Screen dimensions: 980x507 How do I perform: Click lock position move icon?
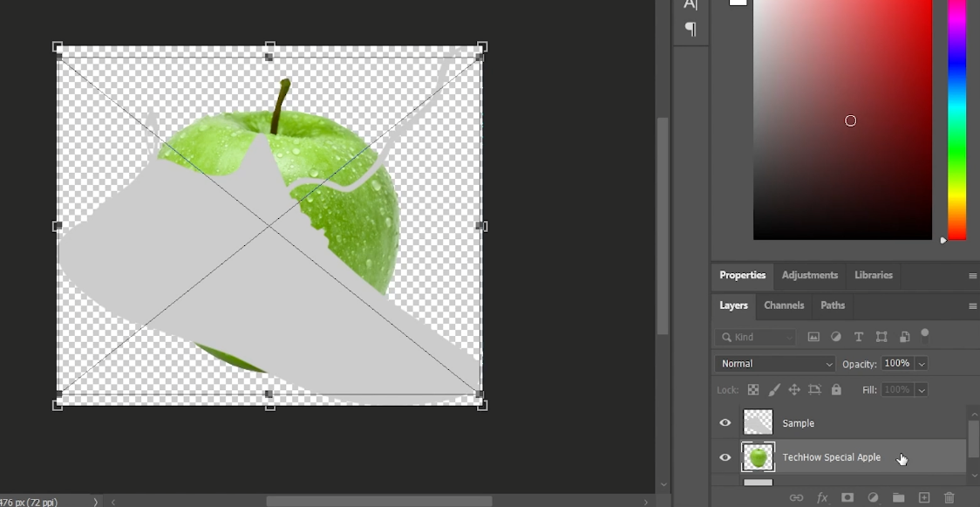point(793,390)
